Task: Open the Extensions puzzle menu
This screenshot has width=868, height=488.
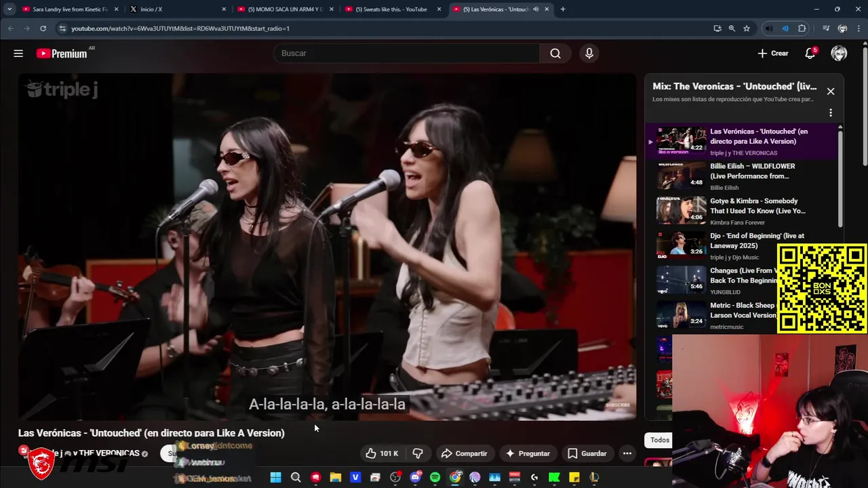Action: pyautogui.click(x=802, y=28)
